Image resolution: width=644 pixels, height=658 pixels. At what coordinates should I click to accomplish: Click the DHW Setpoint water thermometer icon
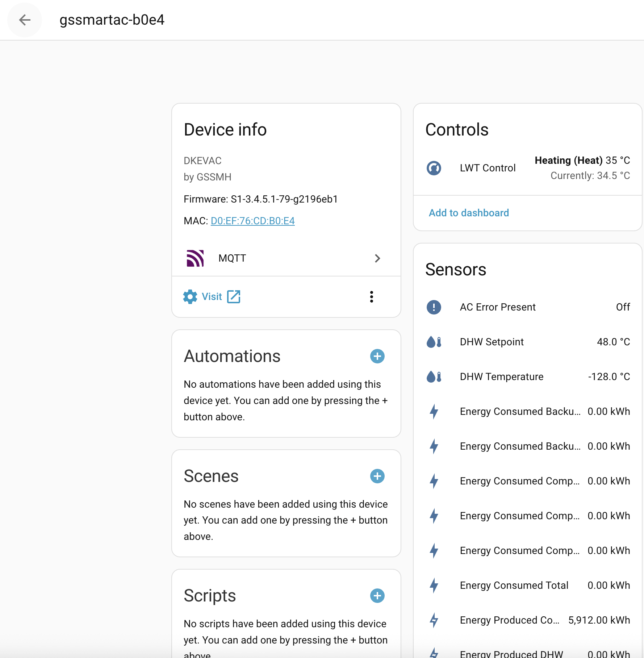[x=434, y=342]
